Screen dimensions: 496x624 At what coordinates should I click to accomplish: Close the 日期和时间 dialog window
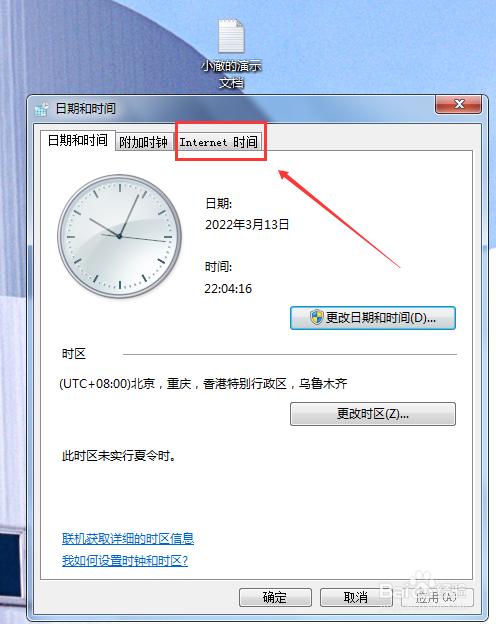tap(459, 104)
